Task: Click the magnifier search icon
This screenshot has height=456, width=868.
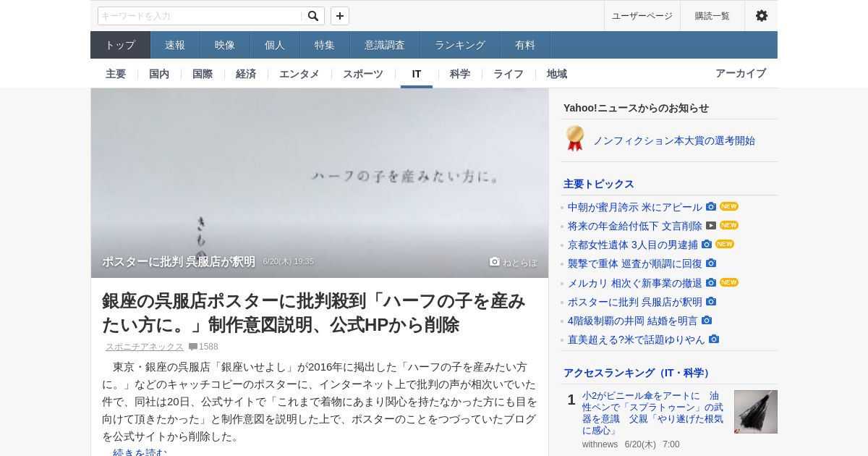Action: (313, 16)
